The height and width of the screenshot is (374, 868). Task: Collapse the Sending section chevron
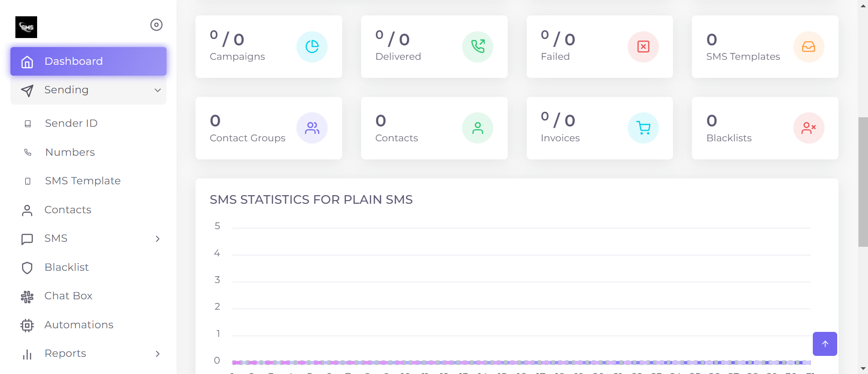point(157,90)
